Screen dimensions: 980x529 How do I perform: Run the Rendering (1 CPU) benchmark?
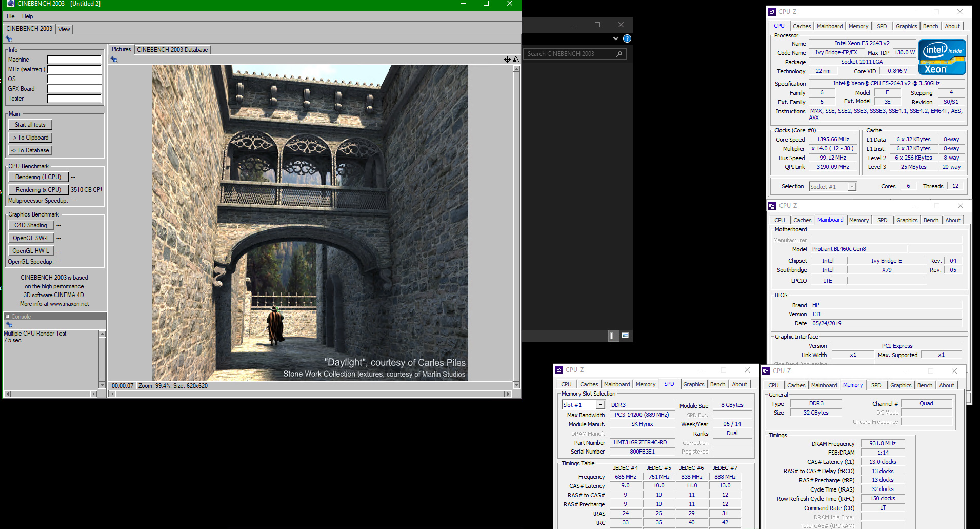(38, 177)
